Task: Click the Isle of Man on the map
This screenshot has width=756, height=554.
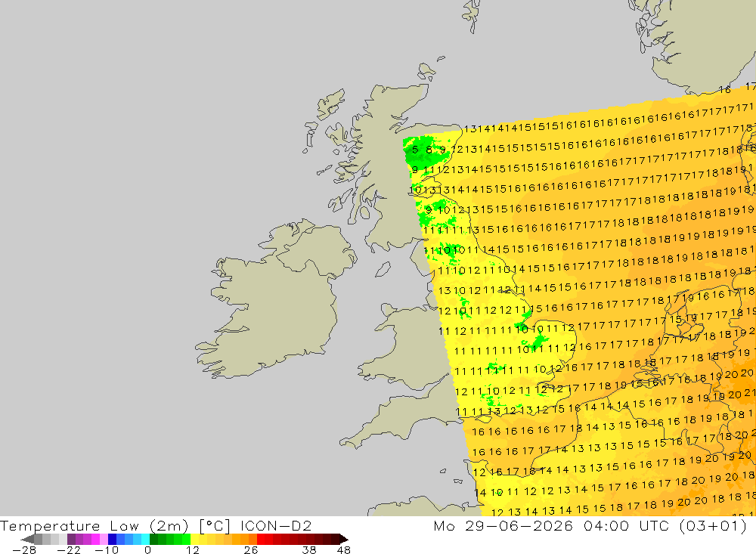Action: pos(383,270)
